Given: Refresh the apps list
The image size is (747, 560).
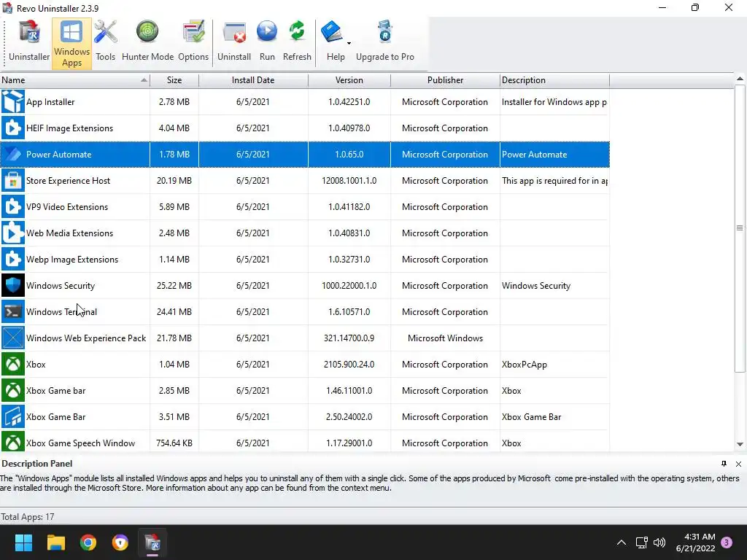Looking at the screenshot, I should 297,43.
